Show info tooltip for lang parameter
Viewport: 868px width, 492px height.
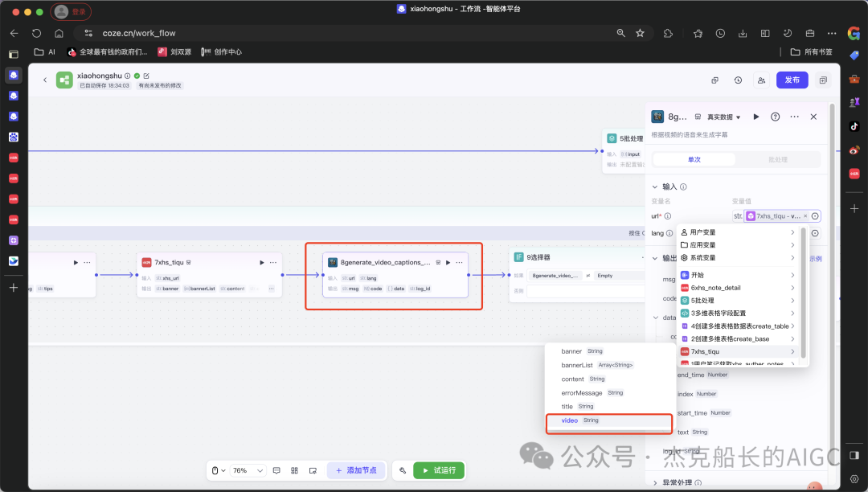pos(669,233)
